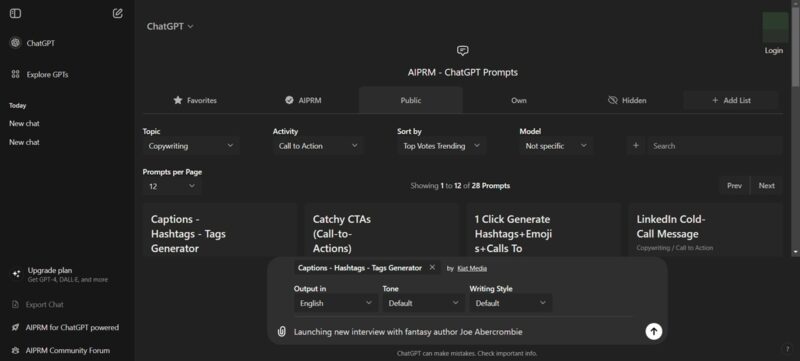Screen dimensions: 800x361
Task: Switch to the Favorites tab
Action: coord(194,100)
